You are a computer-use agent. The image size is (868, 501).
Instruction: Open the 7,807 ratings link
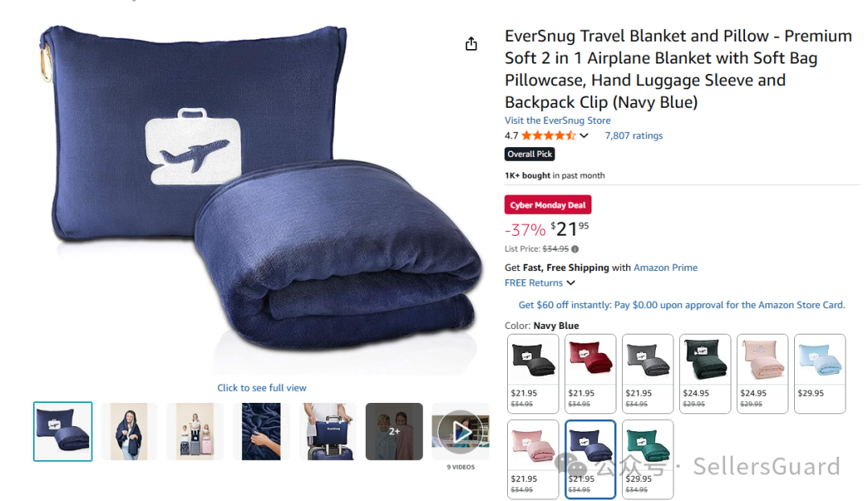633,136
